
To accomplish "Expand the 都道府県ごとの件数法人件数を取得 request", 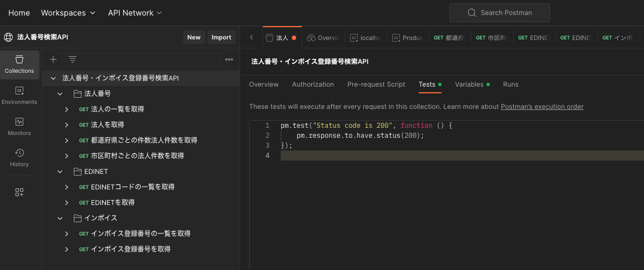I will tap(67, 141).
